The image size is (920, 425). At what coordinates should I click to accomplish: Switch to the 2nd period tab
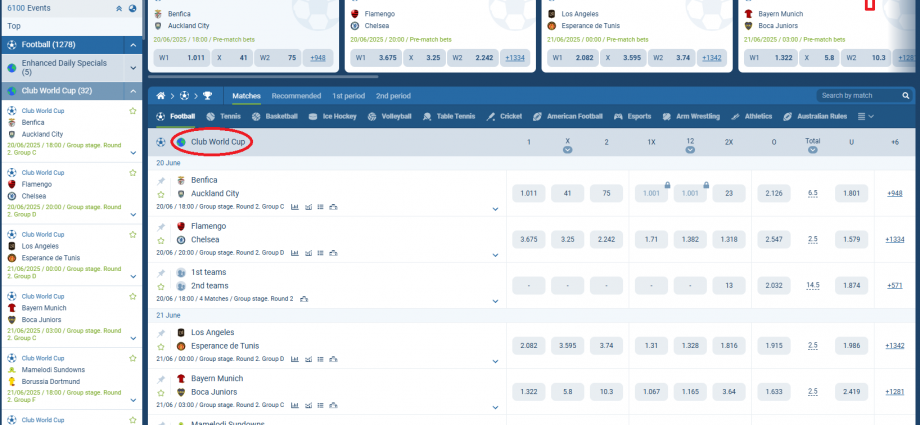pyautogui.click(x=393, y=96)
